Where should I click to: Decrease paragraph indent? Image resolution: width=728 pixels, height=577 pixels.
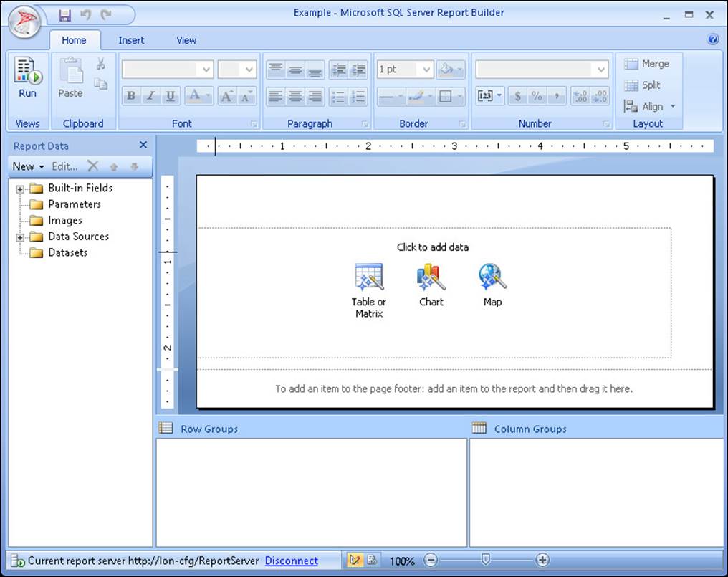point(339,70)
